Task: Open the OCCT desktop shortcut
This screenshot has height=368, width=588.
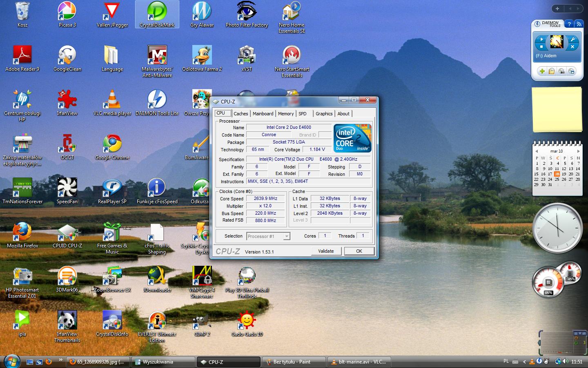Action: (x=67, y=147)
